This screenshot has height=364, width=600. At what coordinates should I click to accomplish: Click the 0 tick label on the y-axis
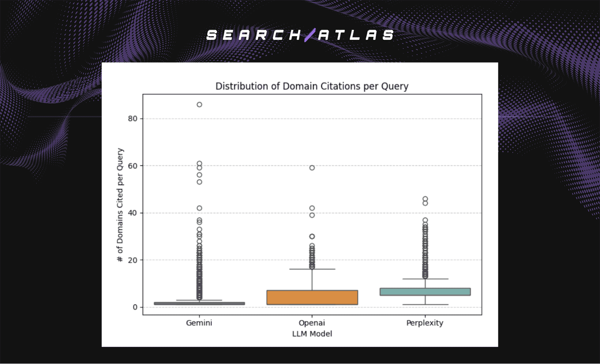coord(135,307)
